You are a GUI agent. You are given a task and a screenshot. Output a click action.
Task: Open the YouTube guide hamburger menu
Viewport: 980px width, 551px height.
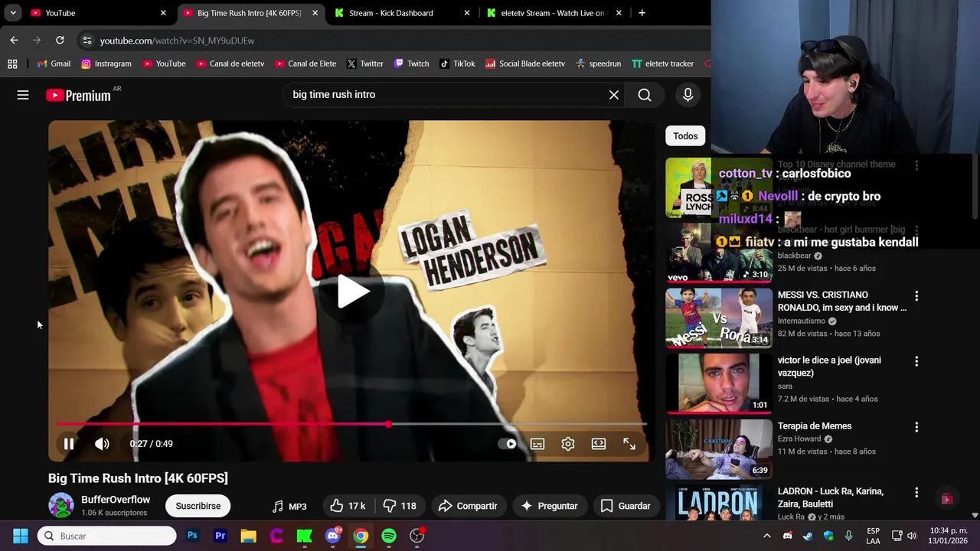coord(23,95)
